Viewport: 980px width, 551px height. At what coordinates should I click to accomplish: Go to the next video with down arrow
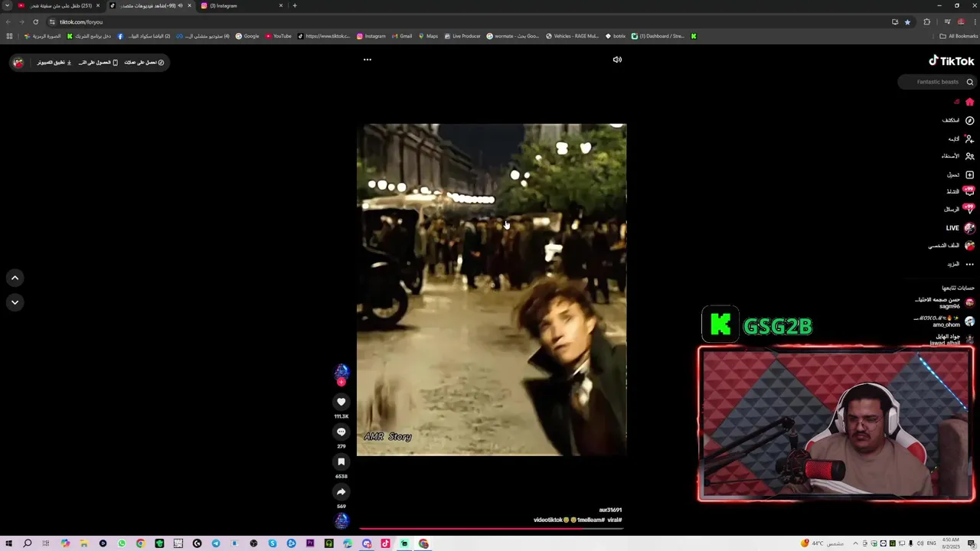pos(15,302)
